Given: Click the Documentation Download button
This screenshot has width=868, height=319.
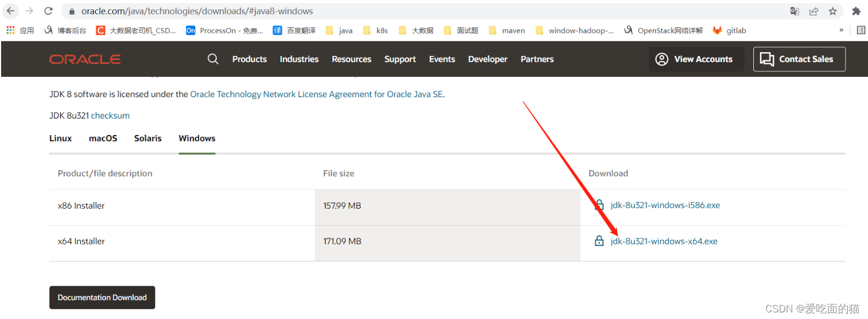Looking at the screenshot, I should 102,298.
